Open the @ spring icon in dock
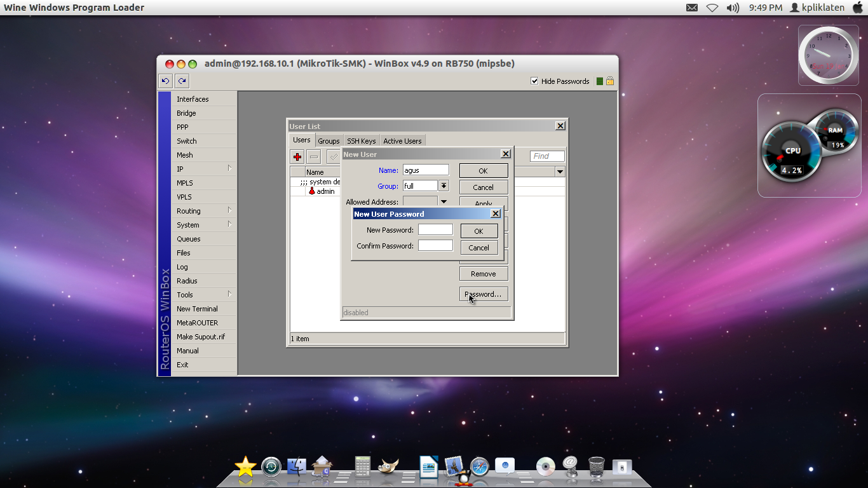Image resolution: width=868 pixels, height=488 pixels. (x=570, y=466)
